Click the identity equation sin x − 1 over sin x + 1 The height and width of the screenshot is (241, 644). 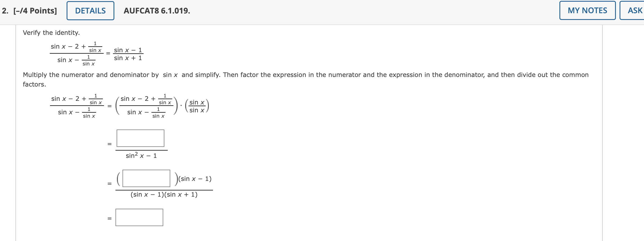point(128,54)
